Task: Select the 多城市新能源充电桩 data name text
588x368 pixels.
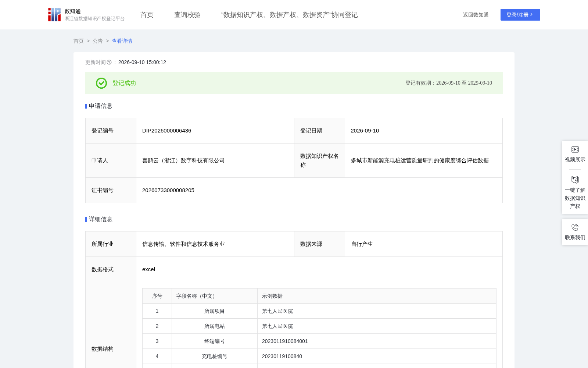Action: (420, 160)
